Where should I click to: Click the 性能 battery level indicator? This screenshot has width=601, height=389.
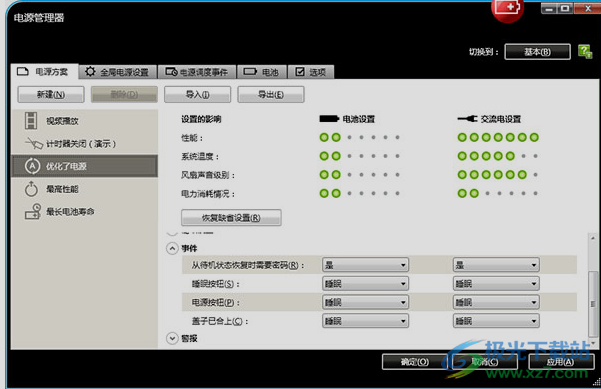coord(360,137)
